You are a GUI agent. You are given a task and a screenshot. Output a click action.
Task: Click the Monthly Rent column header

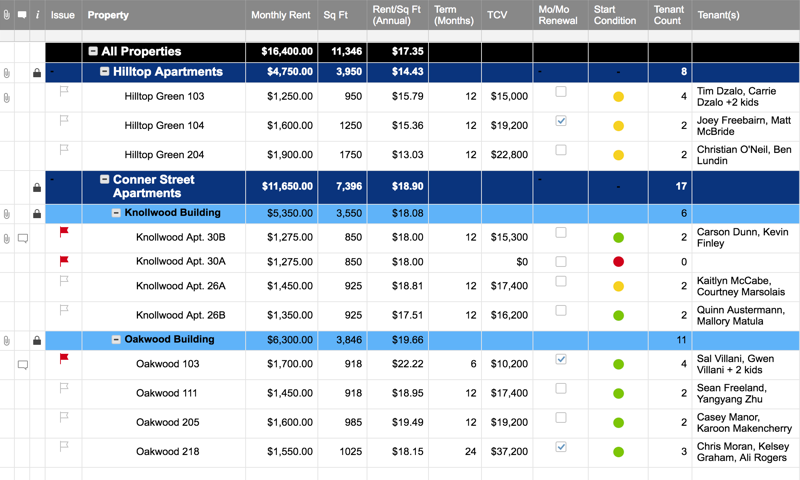(281, 15)
